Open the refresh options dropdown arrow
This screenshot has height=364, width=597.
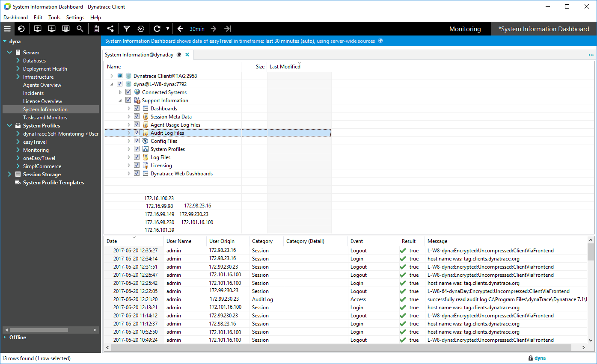[x=168, y=29]
